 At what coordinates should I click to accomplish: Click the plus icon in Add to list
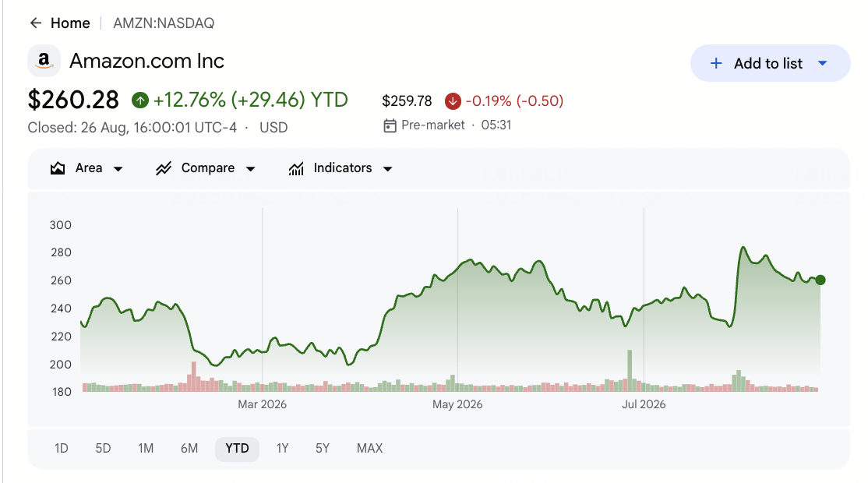(716, 64)
